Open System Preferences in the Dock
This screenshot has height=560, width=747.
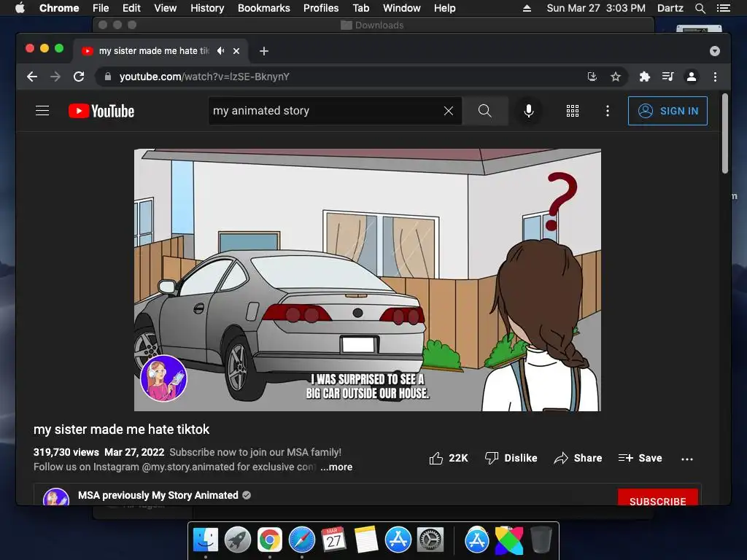(x=430, y=540)
